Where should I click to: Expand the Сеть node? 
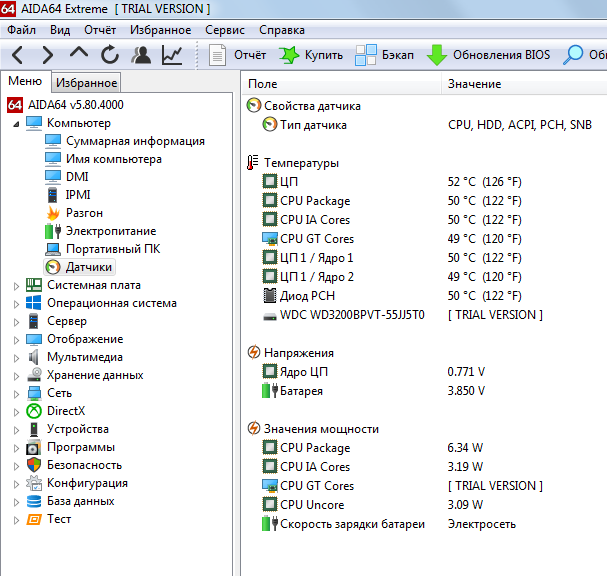(x=16, y=394)
